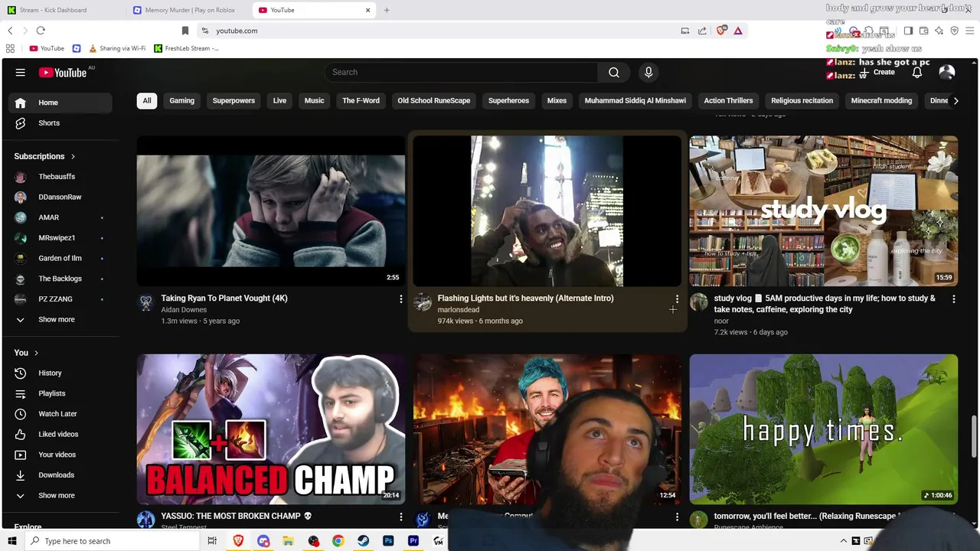
Task: Open Premiere Pro from the Windows taskbar
Action: click(413, 541)
